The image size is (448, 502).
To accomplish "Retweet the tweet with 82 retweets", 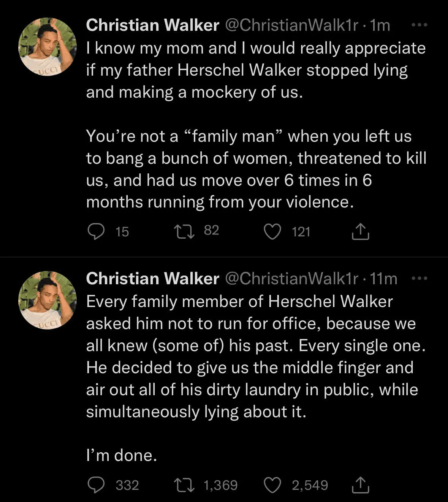I will (x=184, y=231).
